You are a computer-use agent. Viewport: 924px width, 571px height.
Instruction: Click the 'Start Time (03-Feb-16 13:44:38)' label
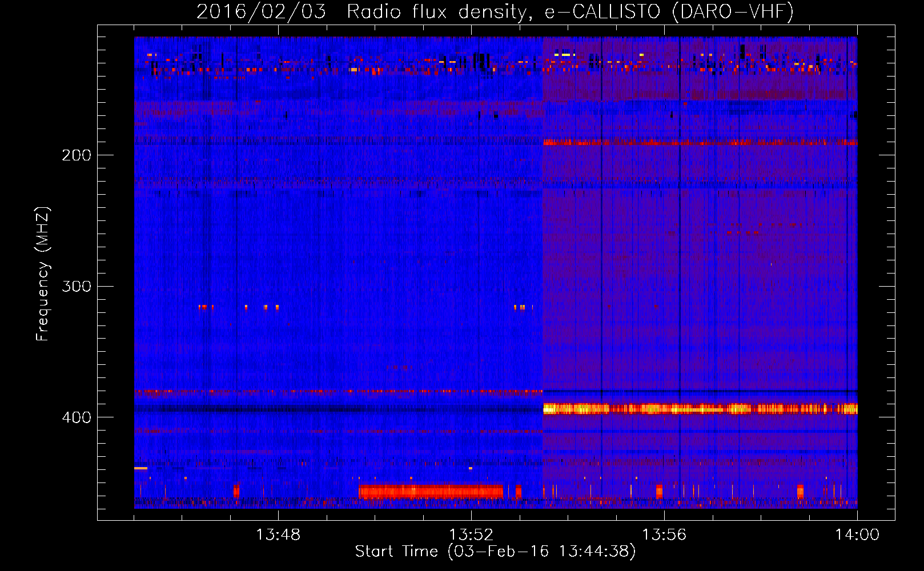[495, 552]
